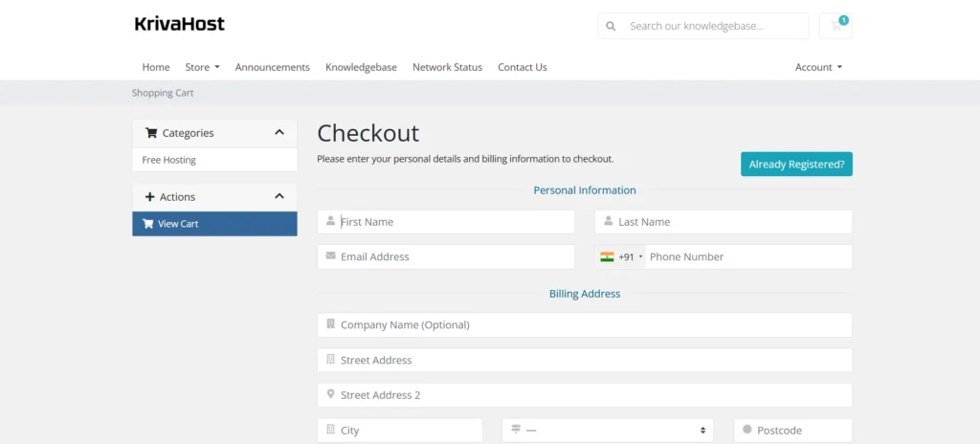980x444 pixels.
Task: Open Contact Us page
Action: [523, 67]
